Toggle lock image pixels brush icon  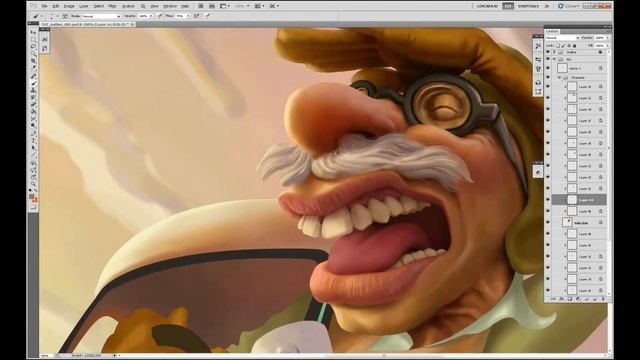coord(563,46)
